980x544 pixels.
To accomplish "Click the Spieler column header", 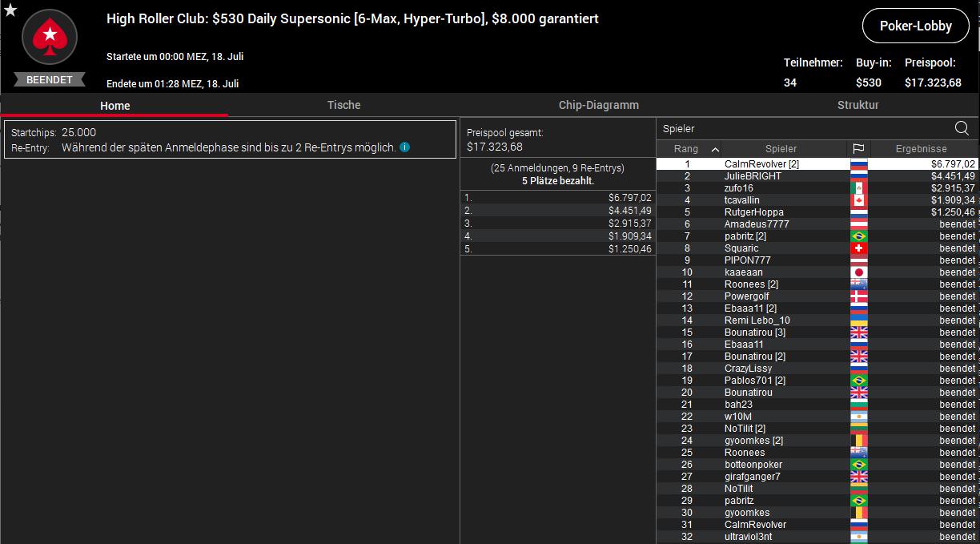I will [x=781, y=149].
